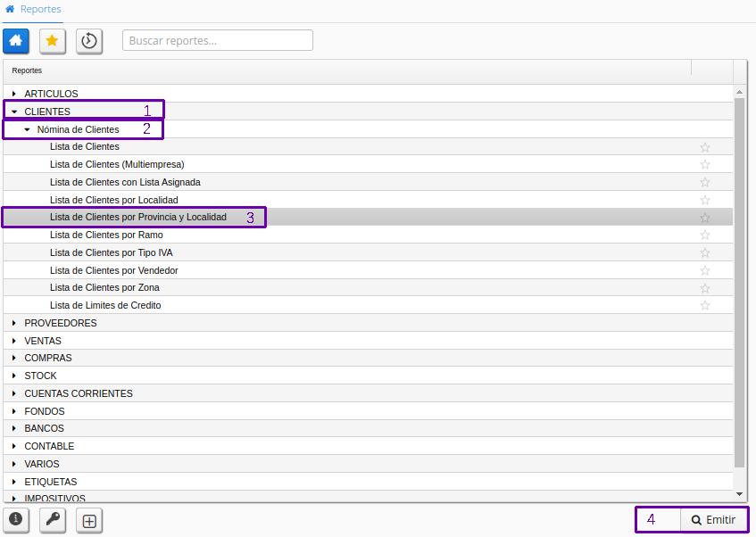This screenshot has height=537, width=756.
Task: Select Lista de Clientes por Localidad
Action: (368, 200)
